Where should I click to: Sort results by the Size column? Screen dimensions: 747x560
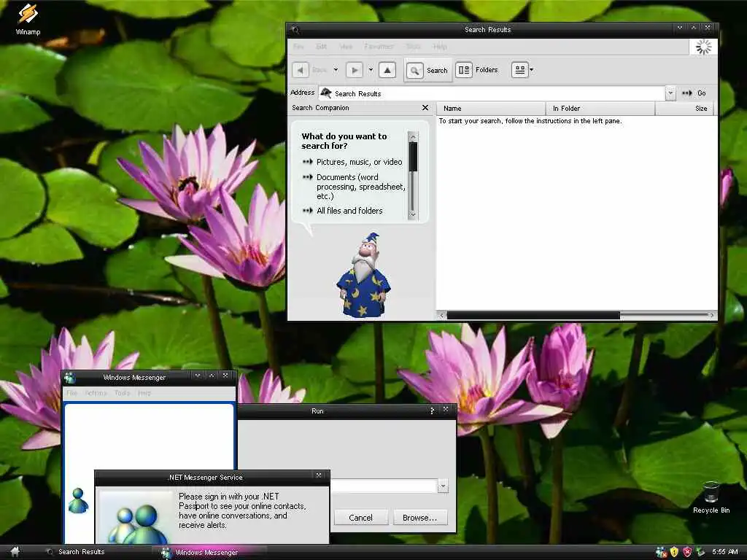[x=684, y=109]
